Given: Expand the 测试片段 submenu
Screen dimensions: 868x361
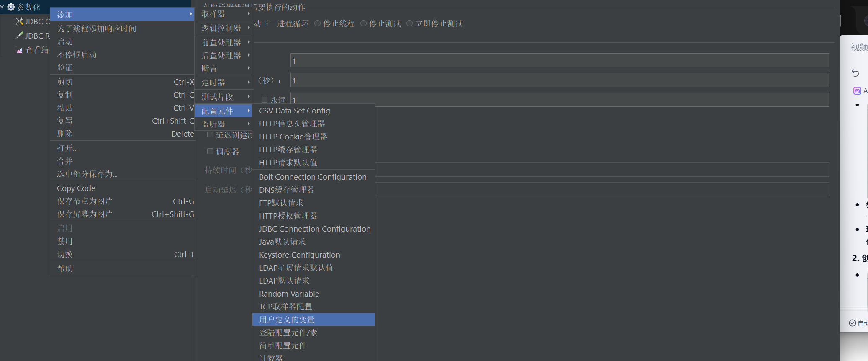Looking at the screenshot, I should coord(224,97).
